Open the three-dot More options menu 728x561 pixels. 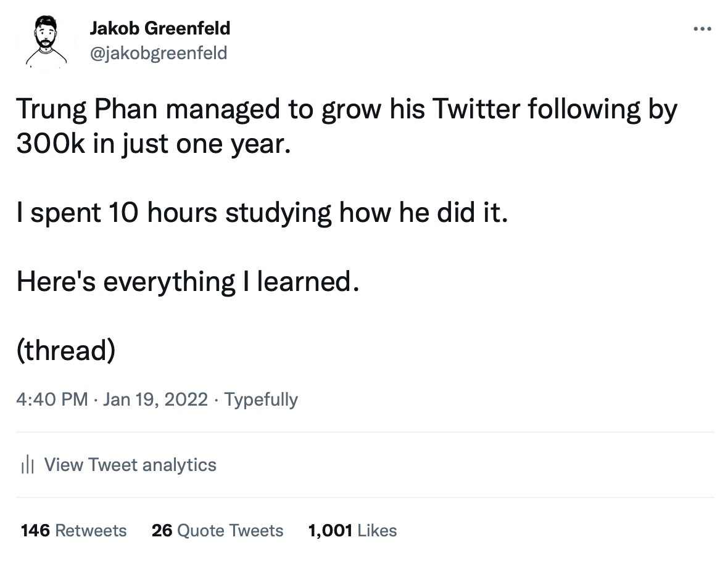pyautogui.click(x=702, y=29)
